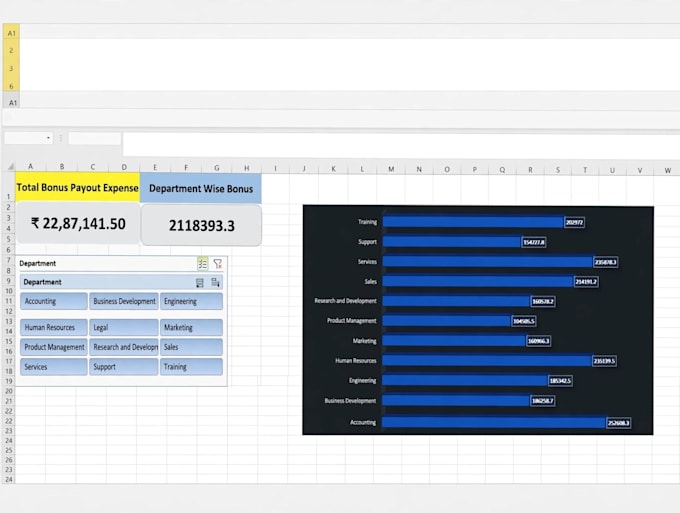Toggle the Human Resources slicer button
This screenshot has height=513, width=680.
[54, 327]
